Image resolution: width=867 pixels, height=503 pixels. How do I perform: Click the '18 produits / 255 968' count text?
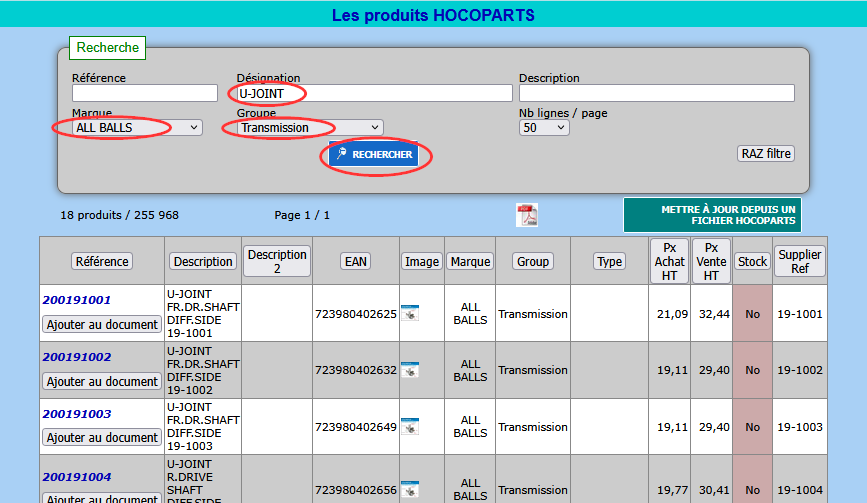[119, 215]
